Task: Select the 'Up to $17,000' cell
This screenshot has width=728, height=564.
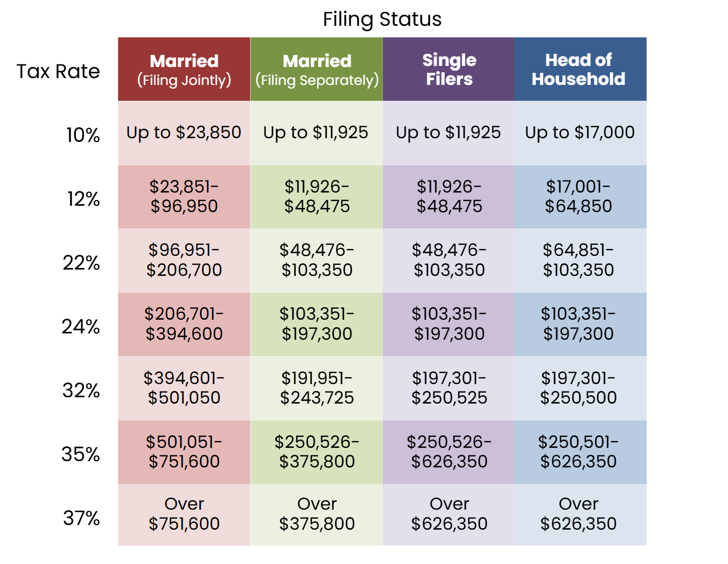Action: pyautogui.click(x=580, y=132)
